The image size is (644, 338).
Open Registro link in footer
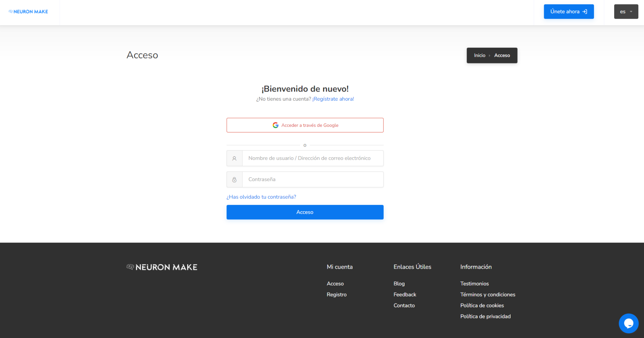point(336,294)
